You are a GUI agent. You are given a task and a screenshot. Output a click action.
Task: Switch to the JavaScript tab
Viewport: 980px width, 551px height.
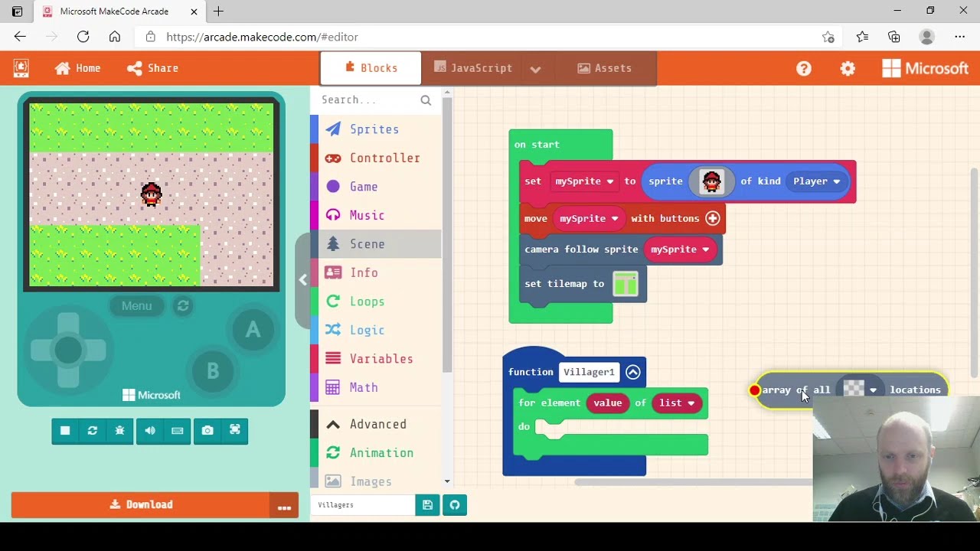click(x=473, y=68)
